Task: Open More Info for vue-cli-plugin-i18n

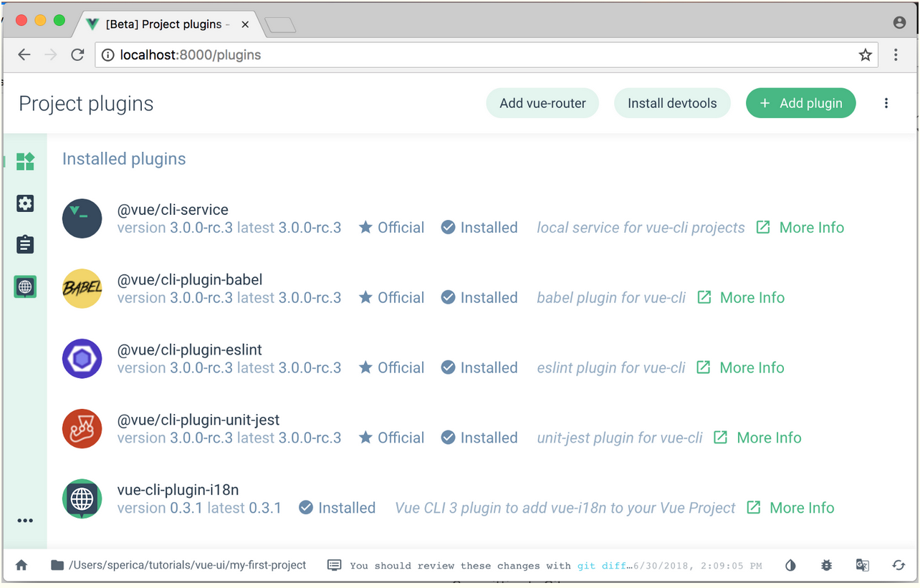Action: tap(790, 508)
